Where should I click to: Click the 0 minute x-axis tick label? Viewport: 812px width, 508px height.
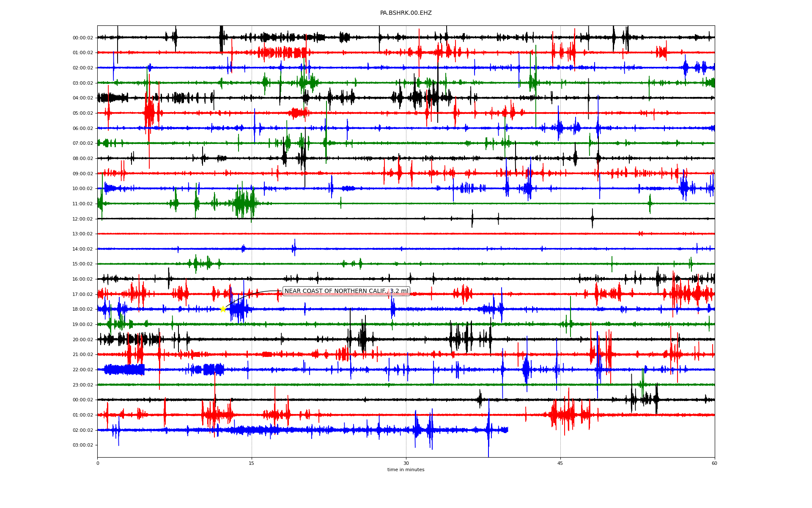pos(98,464)
